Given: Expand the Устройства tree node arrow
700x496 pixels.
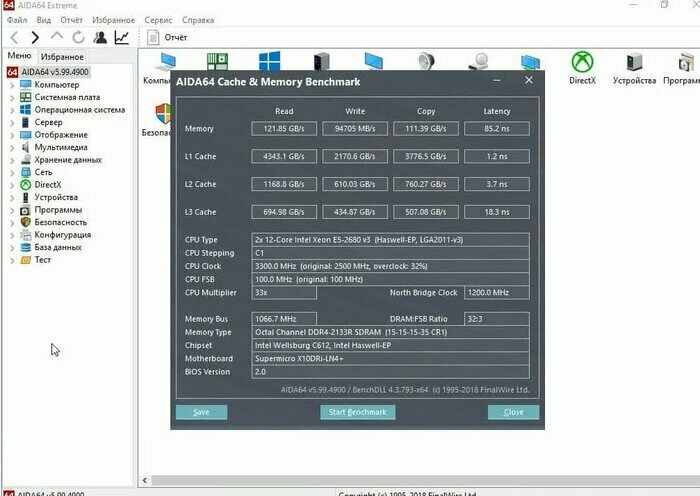Looking at the screenshot, I should click(12, 197).
